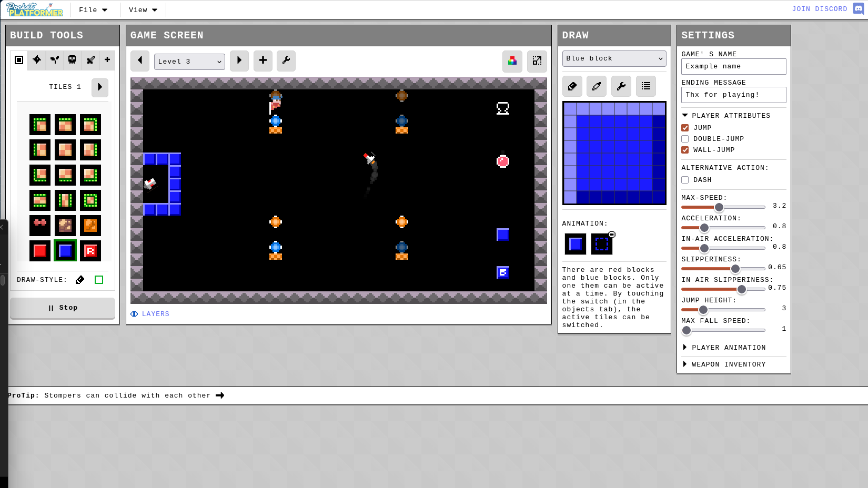Add a new level with plus button

click(x=263, y=61)
